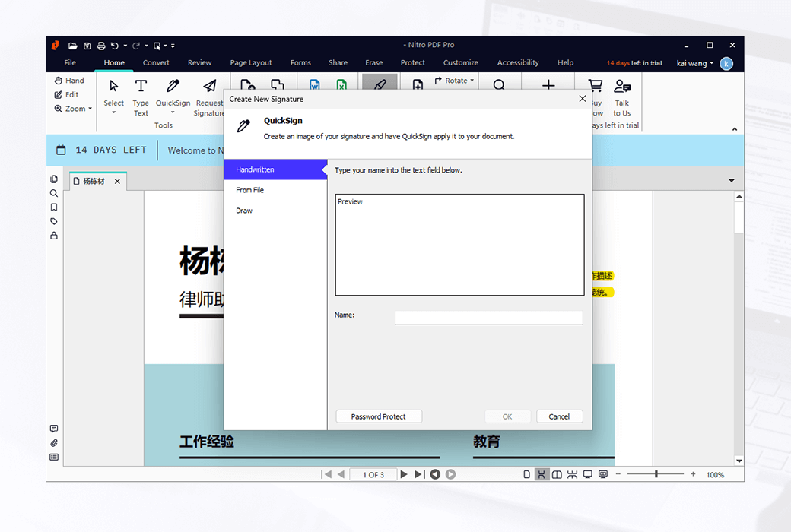Open the Bookmarks panel icon
791x532 pixels.
[x=54, y=207]
